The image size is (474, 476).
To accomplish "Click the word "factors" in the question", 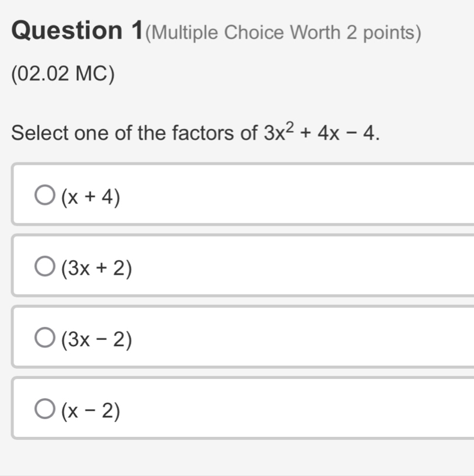I will (211, 133).
